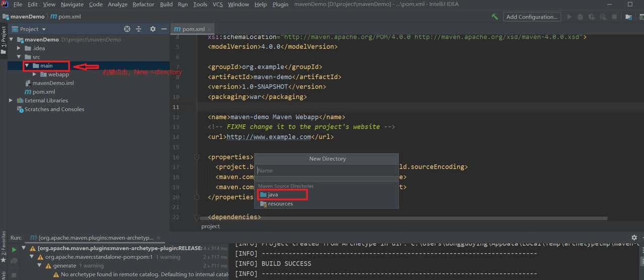644x280 pixels.
Task: Expand External Libraries node
Action: pos(11,101)
